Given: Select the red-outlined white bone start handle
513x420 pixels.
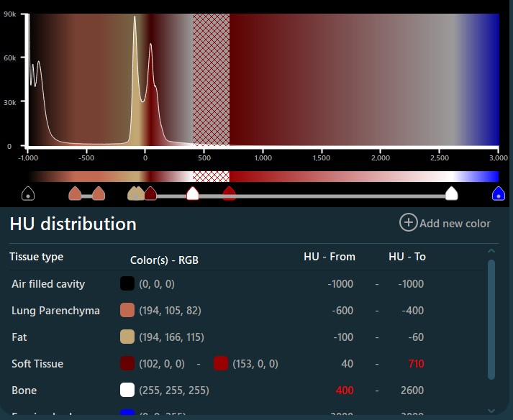Looking at the screenshot, I should [192, 193].
